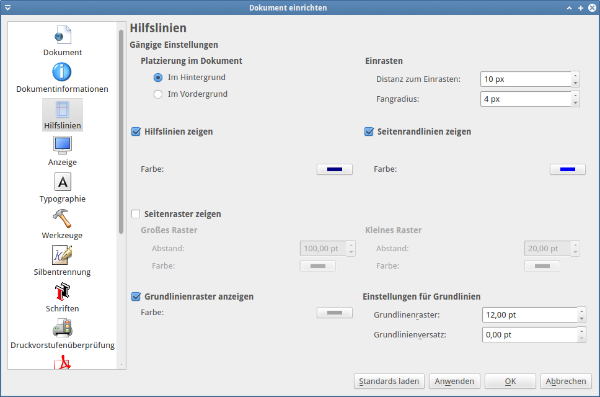Uncheck Hilfslinien zeigen checkbox
Image resolution: width=600 pixels, height=397 pixels.
[x=135, y=132]
